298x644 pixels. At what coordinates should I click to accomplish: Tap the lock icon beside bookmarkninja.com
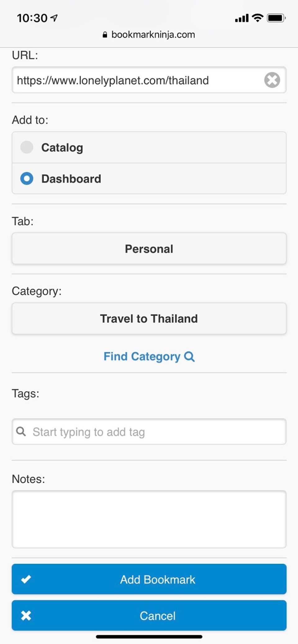click(x=105, y=35)
